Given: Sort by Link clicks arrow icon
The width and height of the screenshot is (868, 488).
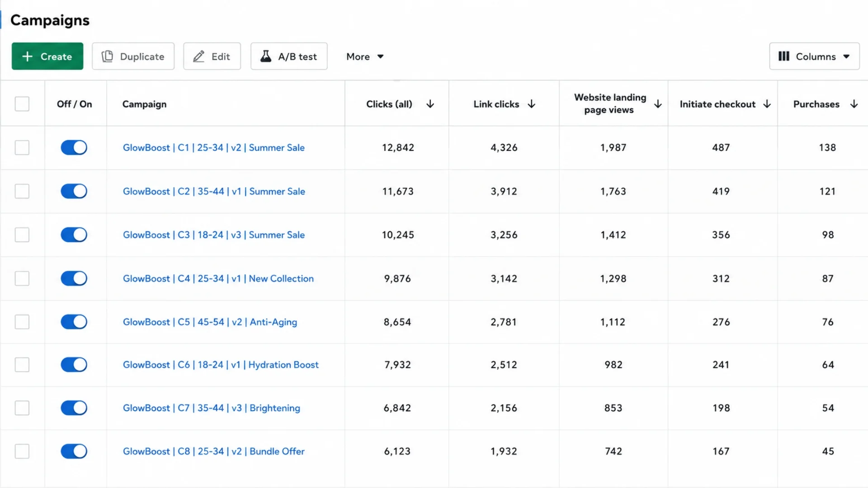Looking at the screenshot, I should point(532,104).
